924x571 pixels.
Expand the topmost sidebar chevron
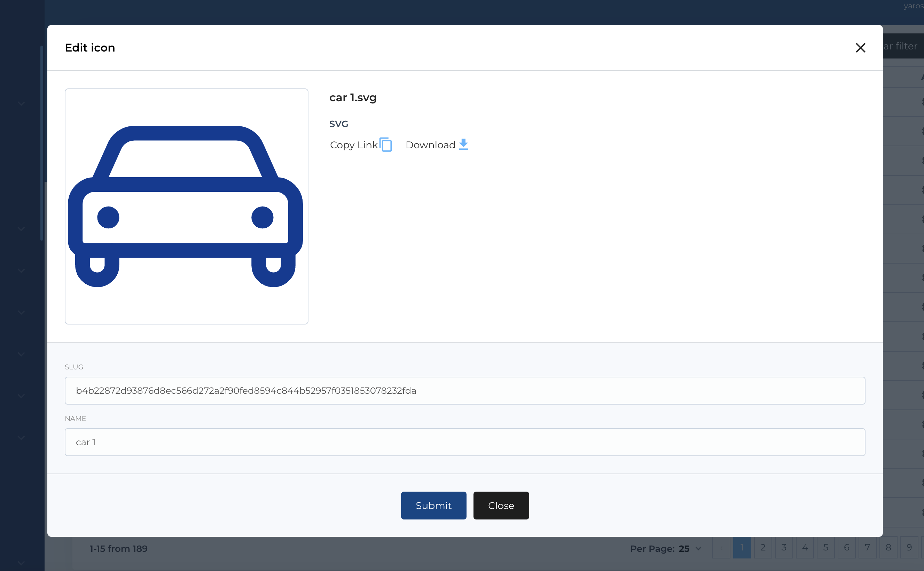22,103
